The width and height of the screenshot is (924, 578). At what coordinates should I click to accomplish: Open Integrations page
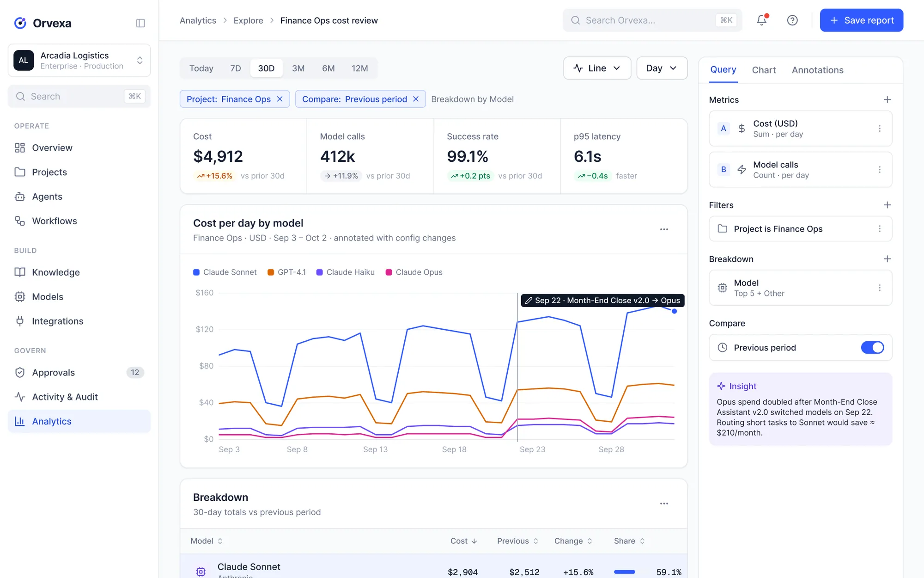[x=79, y=321]
